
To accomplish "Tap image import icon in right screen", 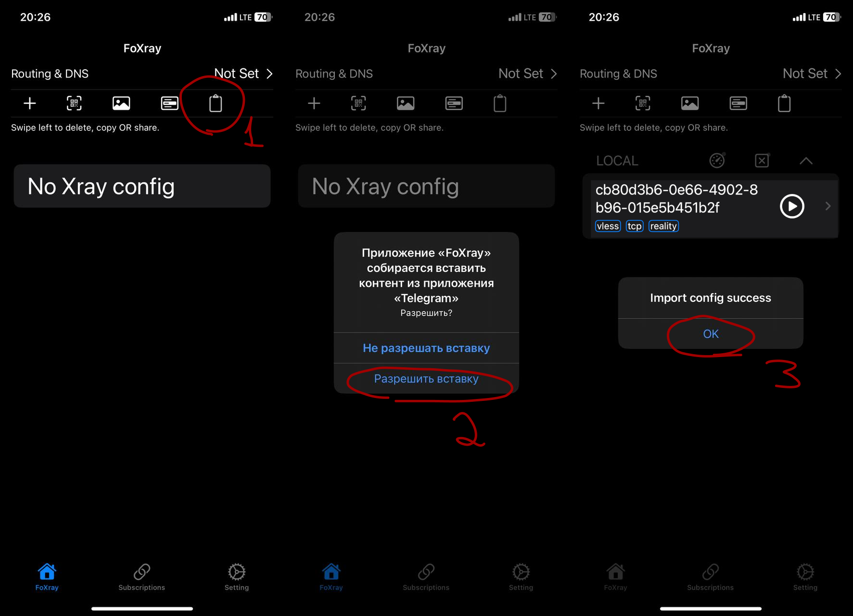I will pos(690,103).
